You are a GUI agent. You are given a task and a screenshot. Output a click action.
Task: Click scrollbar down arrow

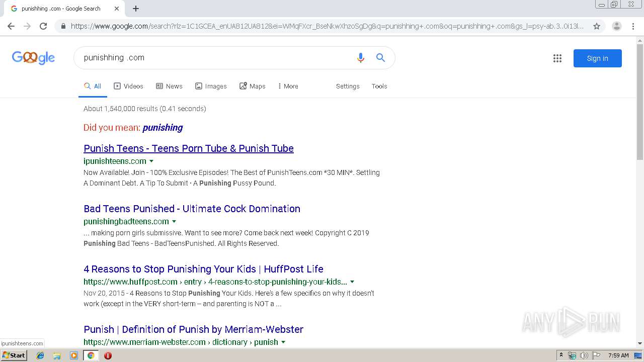point(640,343)
